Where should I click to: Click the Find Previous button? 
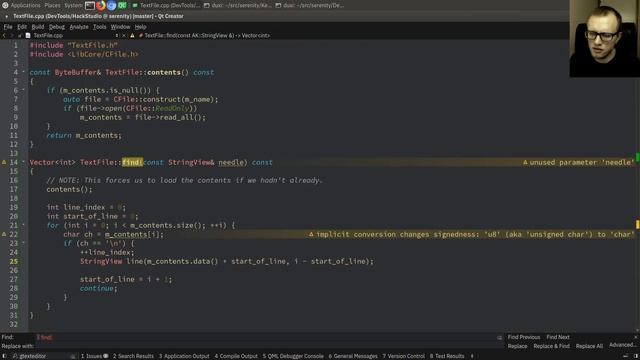[x=524, y=337]
